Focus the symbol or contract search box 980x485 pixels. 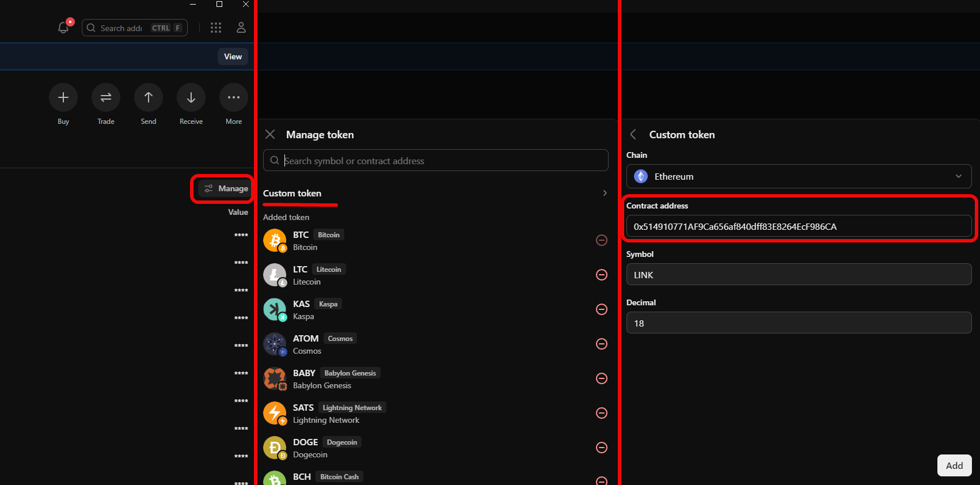(435, 160)
